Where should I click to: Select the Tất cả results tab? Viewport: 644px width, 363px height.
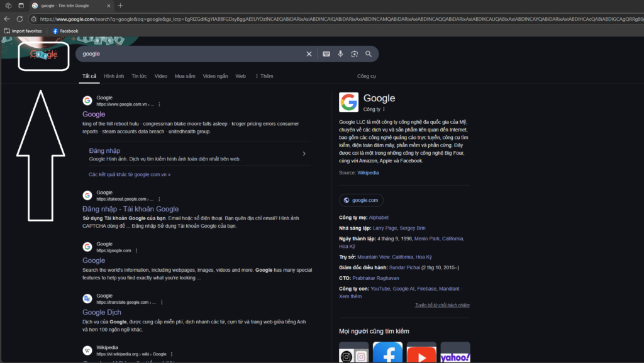(x=89, y=76)
